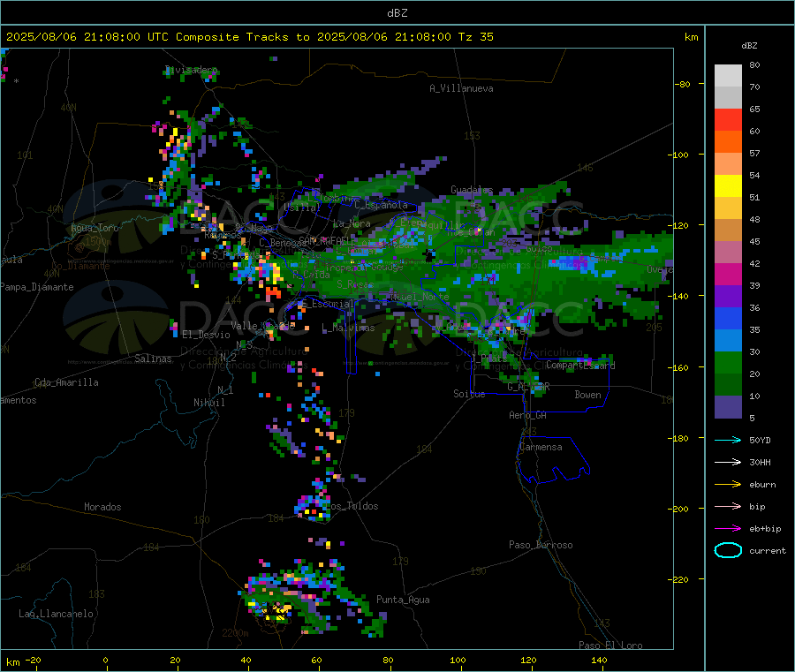Click the 'Cda_Amarilla' map label
Image resolution: width=795 pixels, height=672 pixels.
66,382
